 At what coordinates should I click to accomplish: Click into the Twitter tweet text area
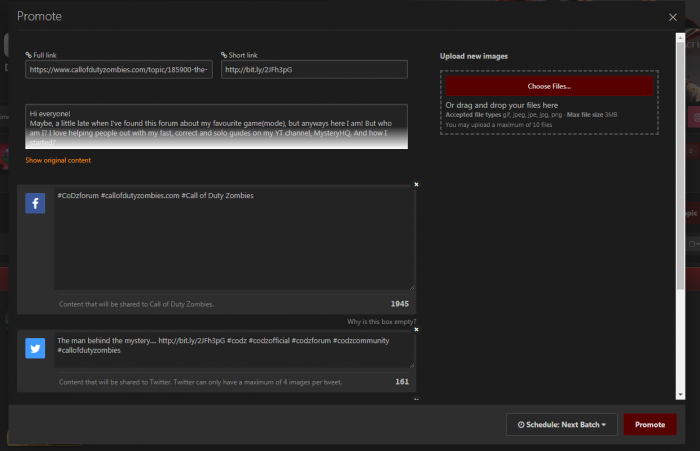click(x=234, y=352)
